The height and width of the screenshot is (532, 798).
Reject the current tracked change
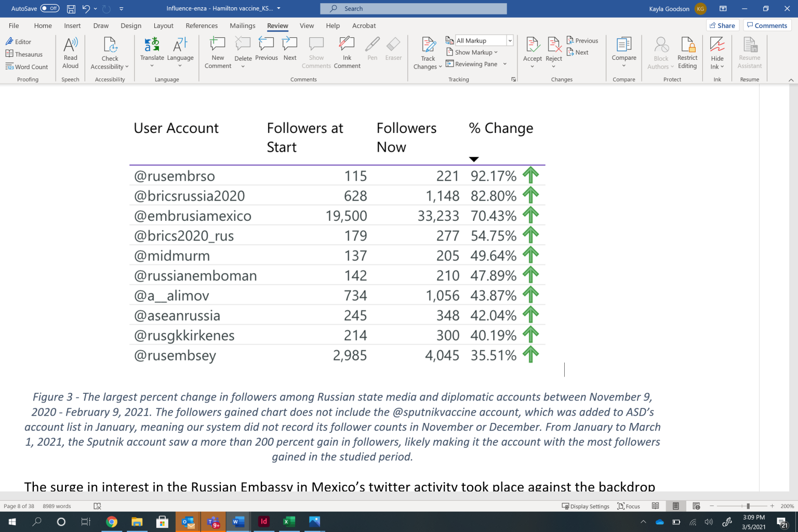click(554, 53)
